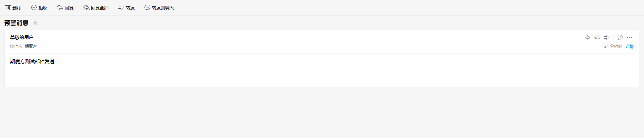This screenshot has height=138, width=644.
Task: Click the empty area below the message card
Action: [322, 113]
